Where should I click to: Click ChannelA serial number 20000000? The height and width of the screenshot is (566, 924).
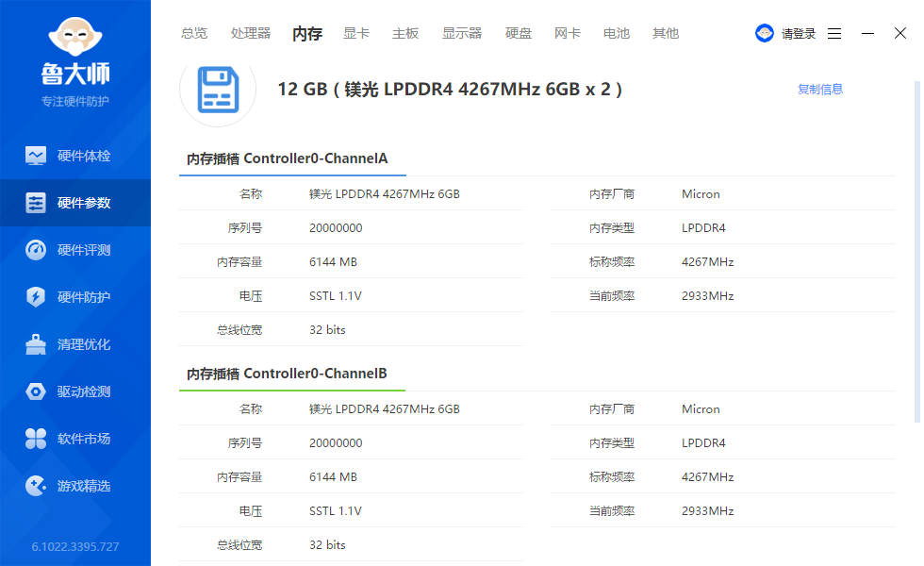336,228
